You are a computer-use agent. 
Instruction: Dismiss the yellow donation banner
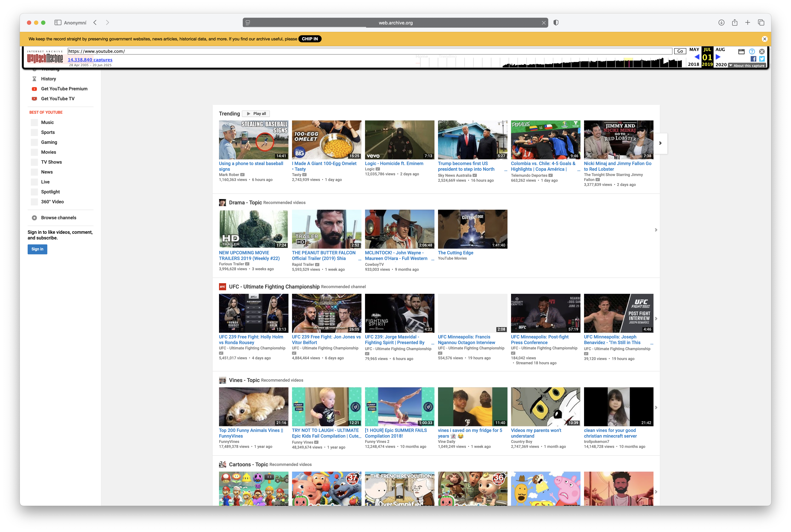765,39
